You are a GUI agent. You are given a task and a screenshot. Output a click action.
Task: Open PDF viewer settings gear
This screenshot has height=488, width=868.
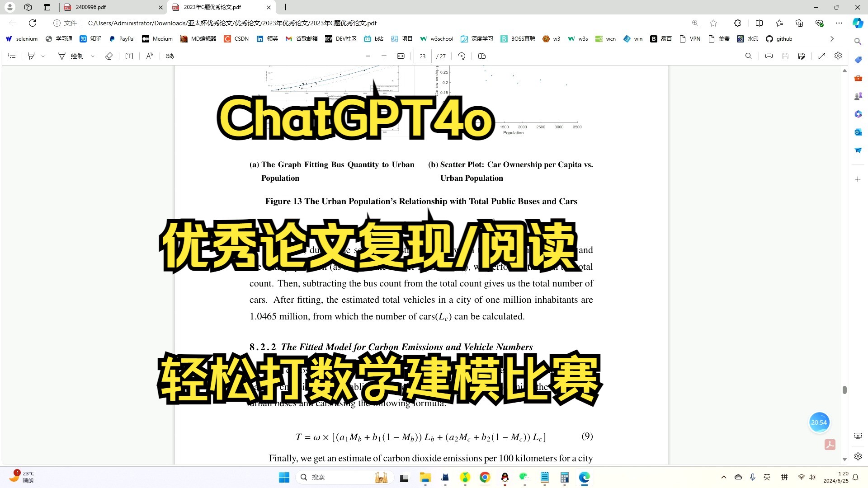click(x=838, y=56)
